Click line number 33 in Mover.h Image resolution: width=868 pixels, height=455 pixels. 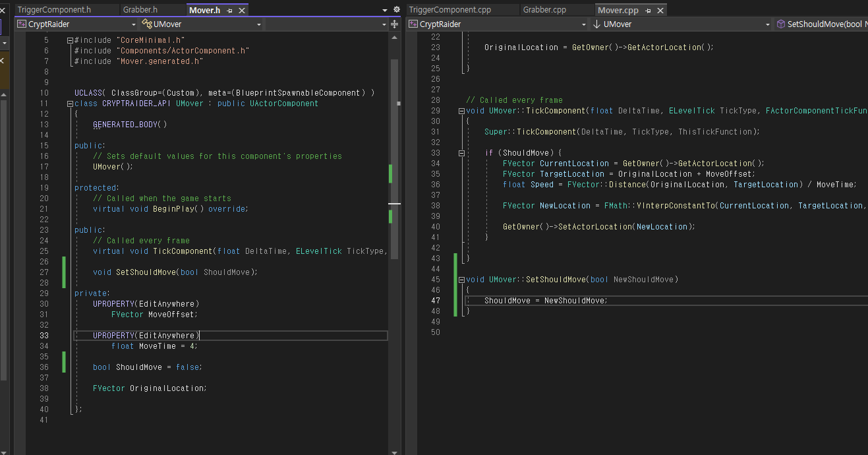(x=43, y=336)
